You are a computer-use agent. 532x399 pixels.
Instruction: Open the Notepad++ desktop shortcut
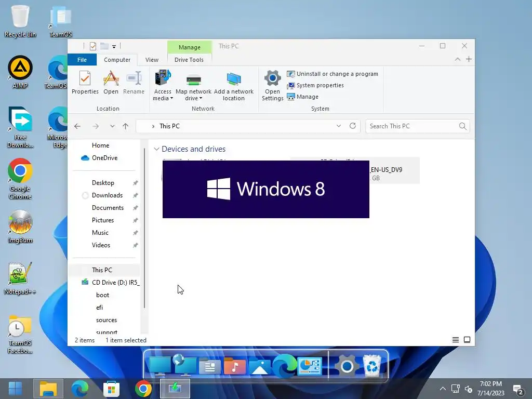(x=20, y=278)
